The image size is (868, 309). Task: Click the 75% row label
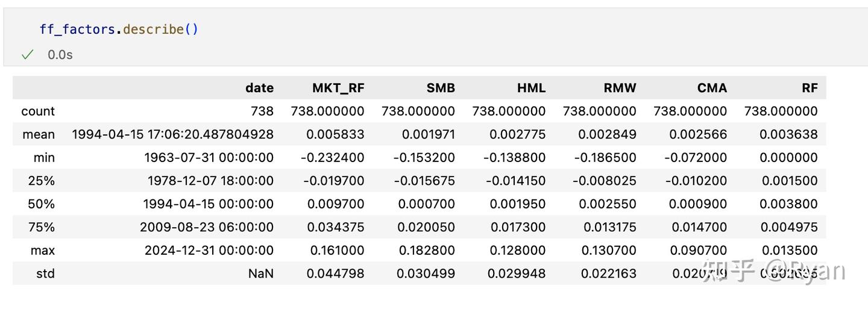pyautogui.click(x=41, y=227)
